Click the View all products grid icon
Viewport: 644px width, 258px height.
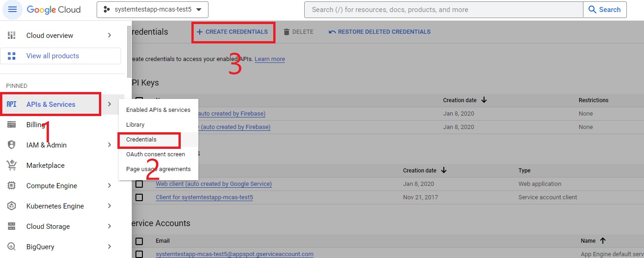12,56
